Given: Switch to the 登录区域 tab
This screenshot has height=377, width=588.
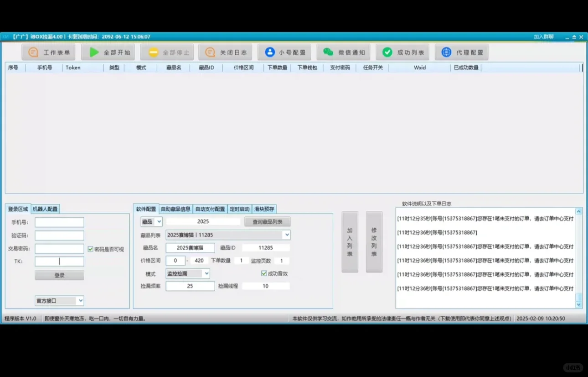Looking at the screenshot, I should tap(18, 209).
